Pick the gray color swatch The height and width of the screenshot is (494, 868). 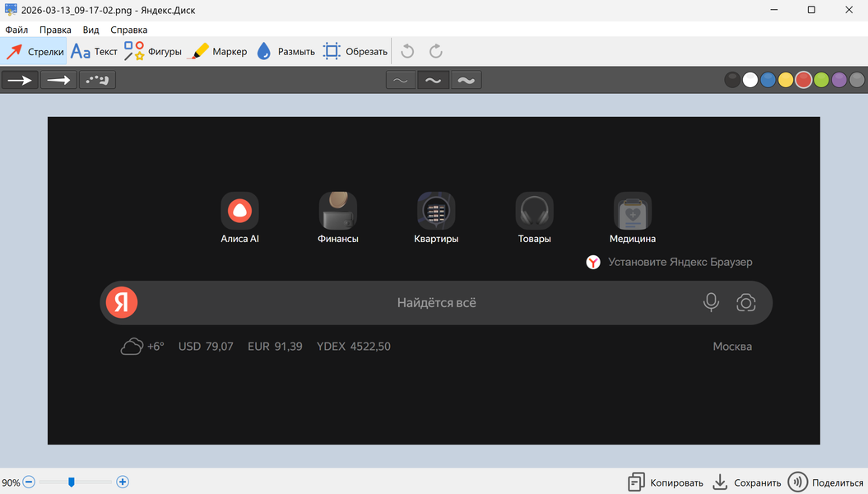pyautogui.click(x=856, y=81)
